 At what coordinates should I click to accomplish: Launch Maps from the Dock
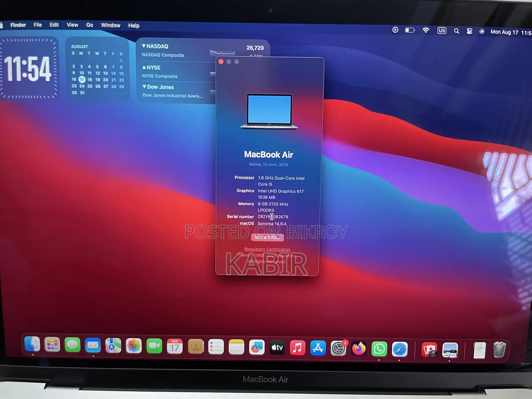click(x=113, y=346)
